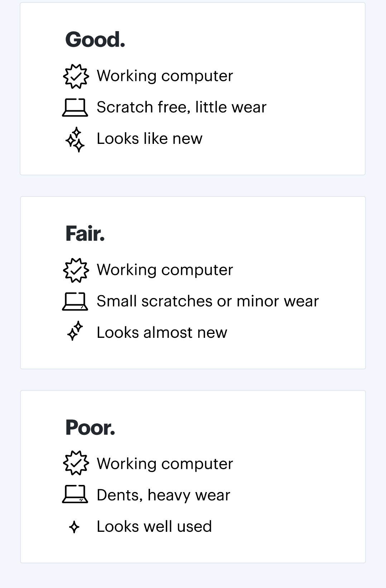Click 'Working computer' in the Good card
386x588 pixels.
coord(165,76)
